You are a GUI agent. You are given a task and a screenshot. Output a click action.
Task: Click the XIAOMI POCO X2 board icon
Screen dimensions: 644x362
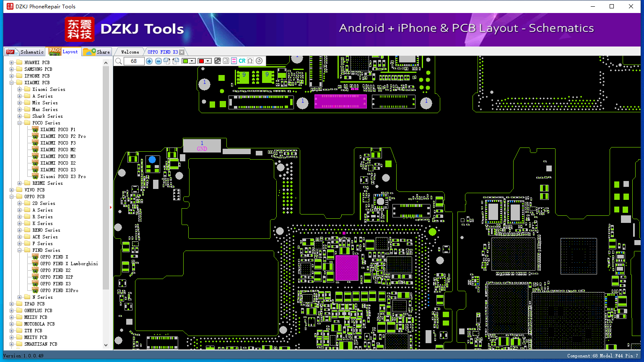coord(35,163)
